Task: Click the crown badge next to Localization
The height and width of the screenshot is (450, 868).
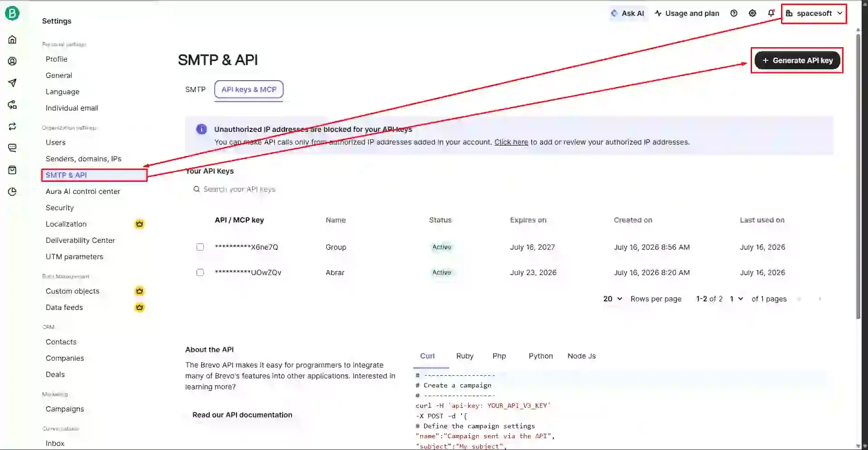Action: click(140, 224)
